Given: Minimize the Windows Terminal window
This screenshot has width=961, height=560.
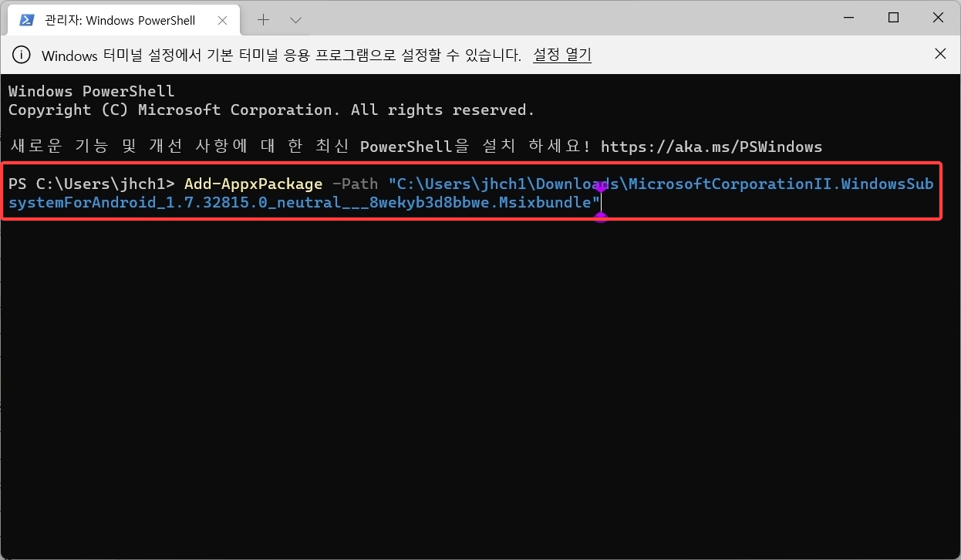Looking at the screenshot, I should pos(848,19).
